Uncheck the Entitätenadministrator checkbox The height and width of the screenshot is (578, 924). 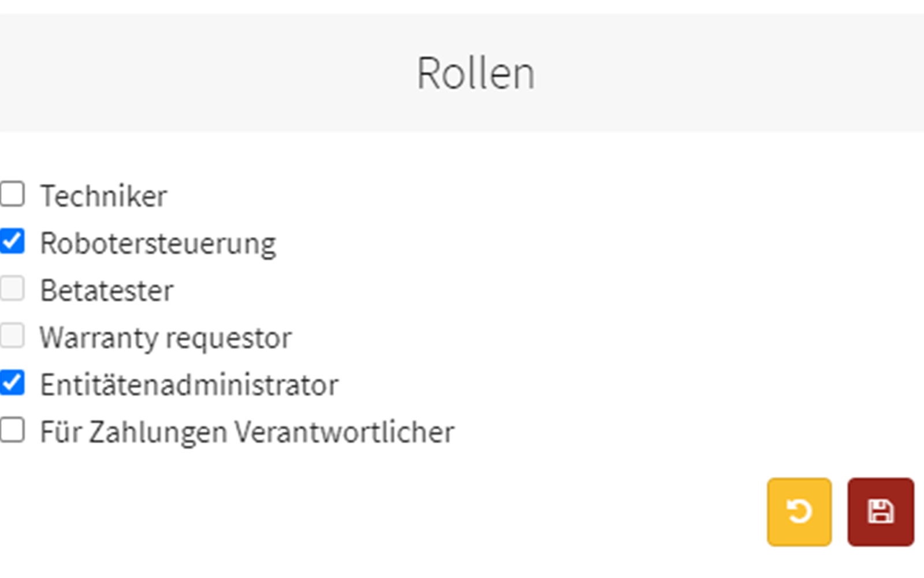(x=12, y=383)
